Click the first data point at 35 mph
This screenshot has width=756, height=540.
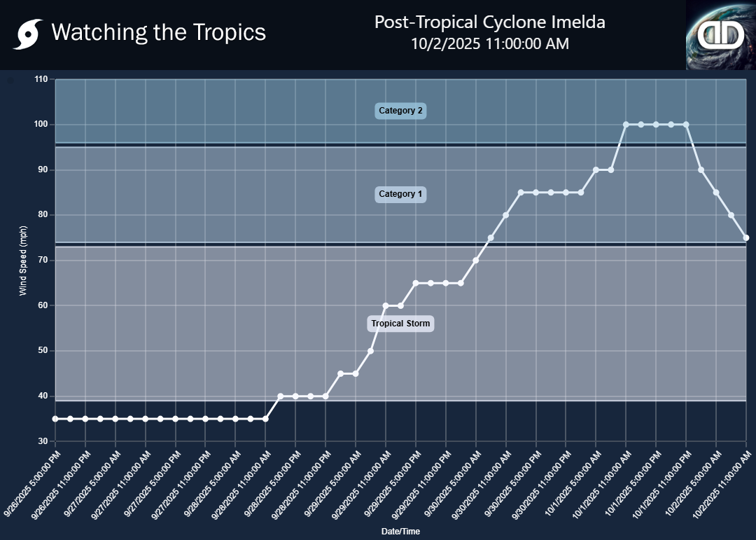(55, 419)
